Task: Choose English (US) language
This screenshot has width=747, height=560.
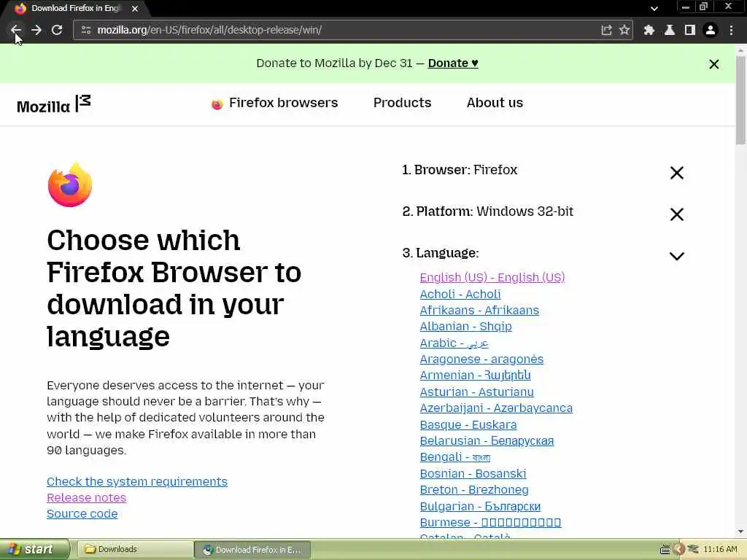Action: pos(492,277)
